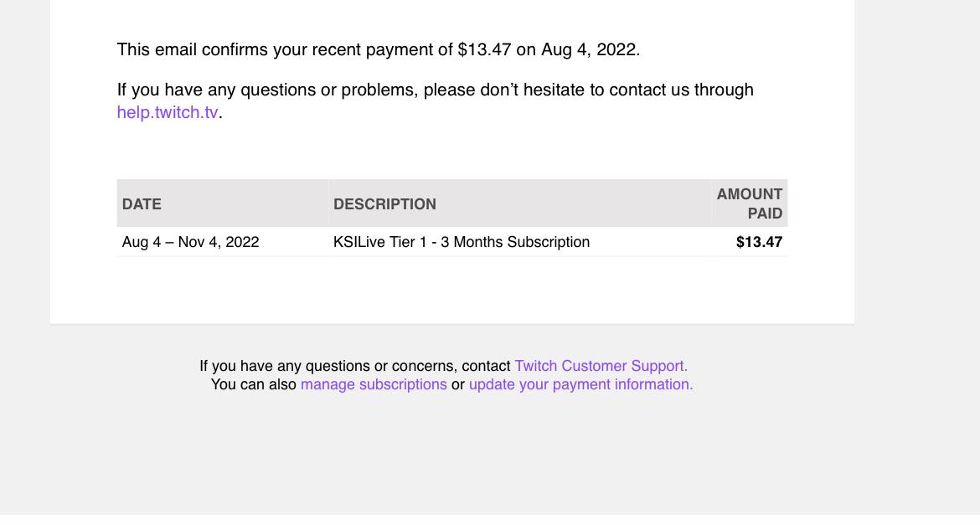
Task: Click the 'You can also' footer text
Action: tap(253, 384)
